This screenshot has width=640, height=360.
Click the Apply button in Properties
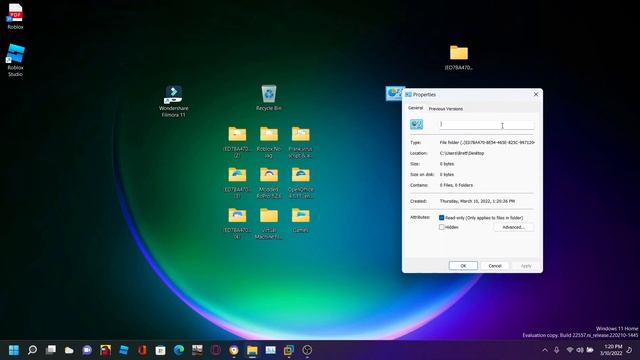coord(526,266)
